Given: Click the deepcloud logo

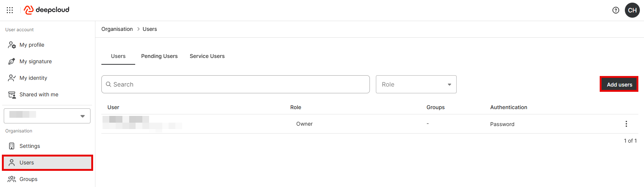Looking at the screenshot, I should (x=47, y=10).
